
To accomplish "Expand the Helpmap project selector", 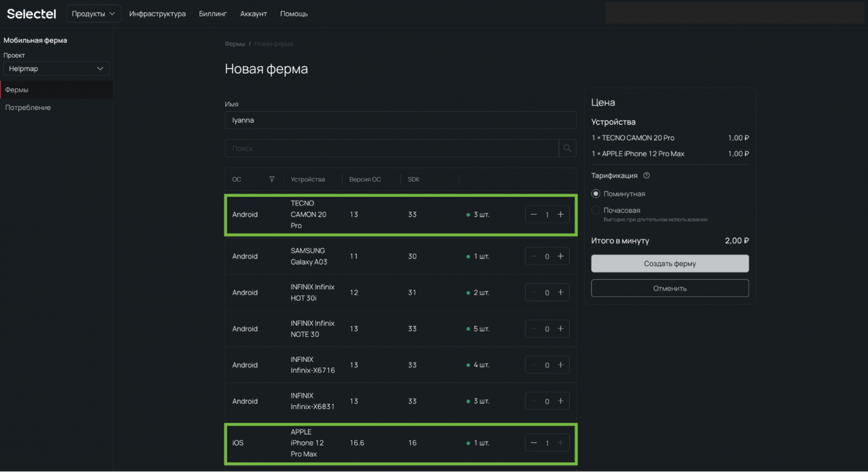I will (56, 68).
